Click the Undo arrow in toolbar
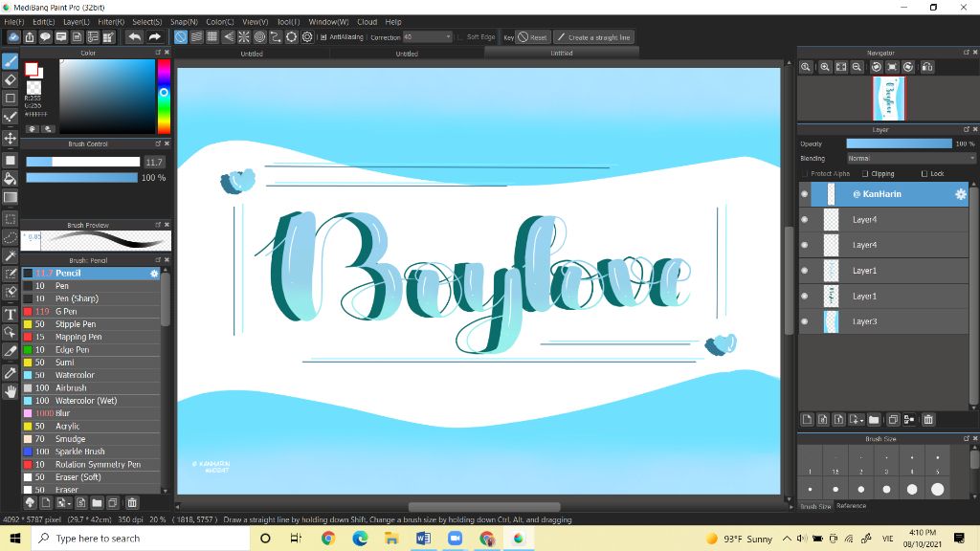 [x=134, y=37]
